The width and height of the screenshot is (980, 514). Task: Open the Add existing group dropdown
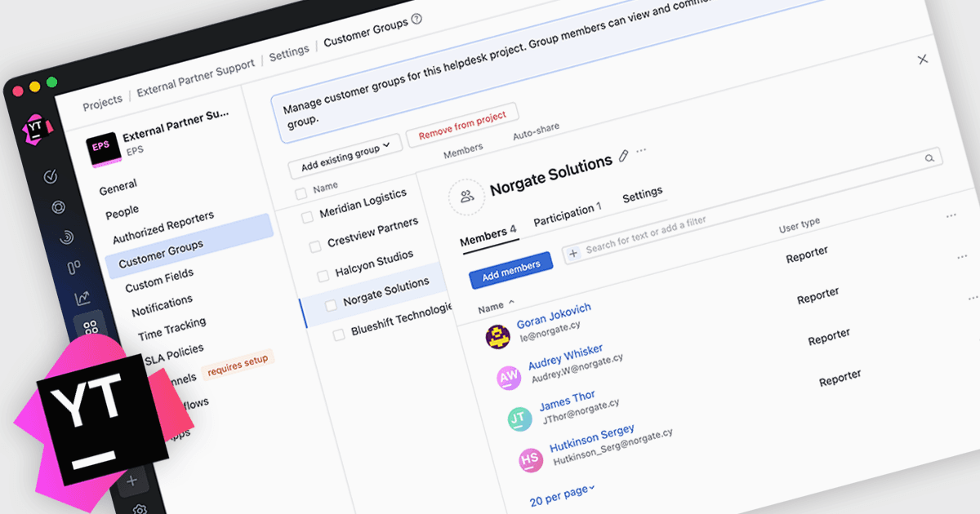(345, 157)
